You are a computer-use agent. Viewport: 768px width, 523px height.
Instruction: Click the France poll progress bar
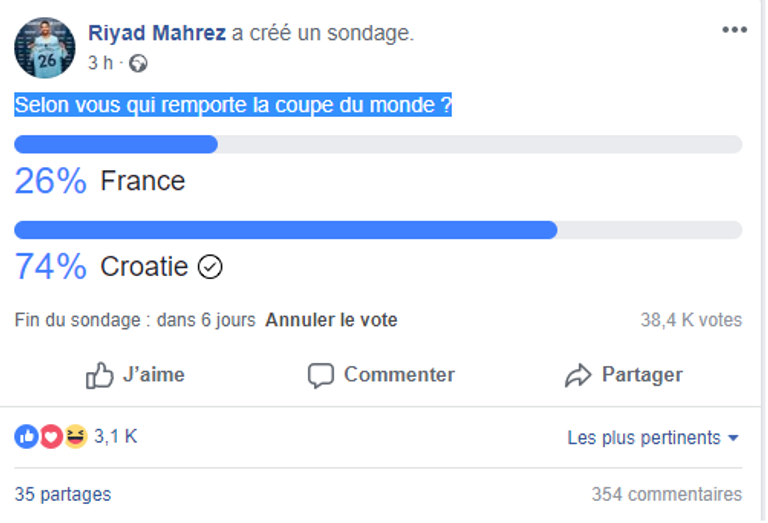[x=378, y=144]
